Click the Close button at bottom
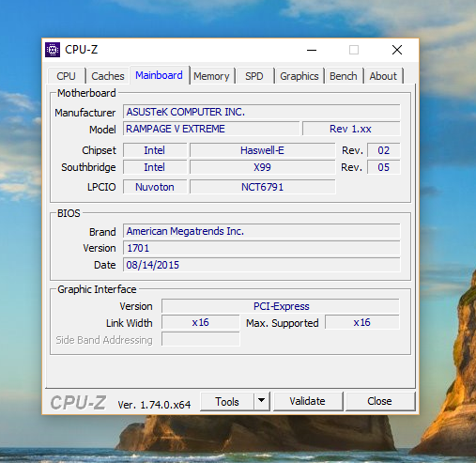 tap(380, 401)
